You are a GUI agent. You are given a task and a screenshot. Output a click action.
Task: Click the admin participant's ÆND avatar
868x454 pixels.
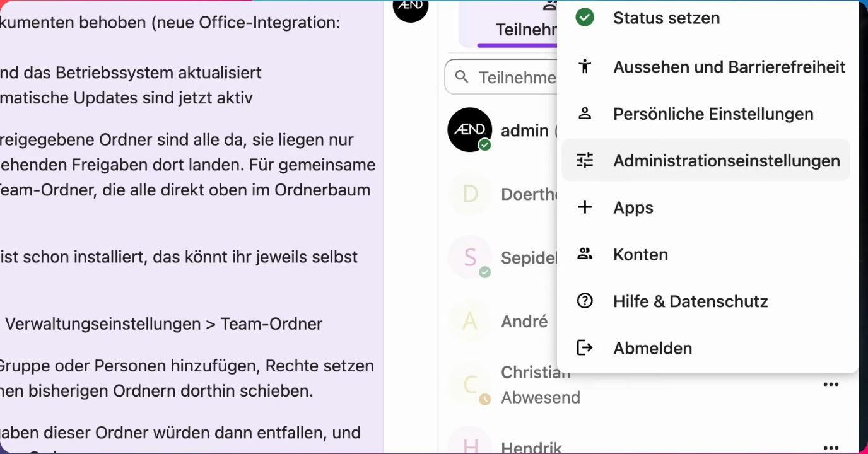pos(470,129)
